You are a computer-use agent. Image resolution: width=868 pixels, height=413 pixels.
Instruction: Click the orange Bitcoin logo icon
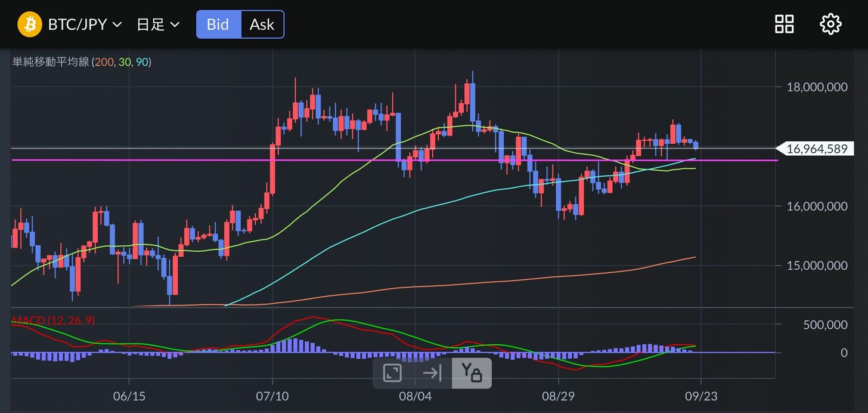29,24
